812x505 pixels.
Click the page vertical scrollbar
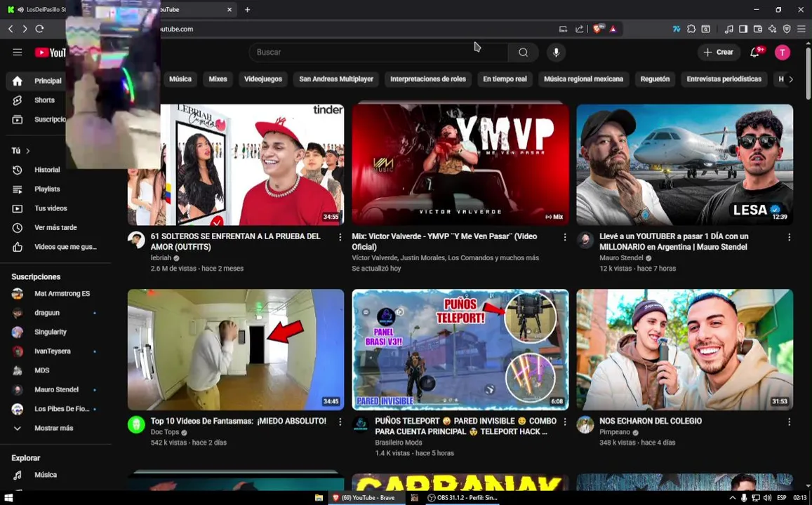tap(808, 72)
